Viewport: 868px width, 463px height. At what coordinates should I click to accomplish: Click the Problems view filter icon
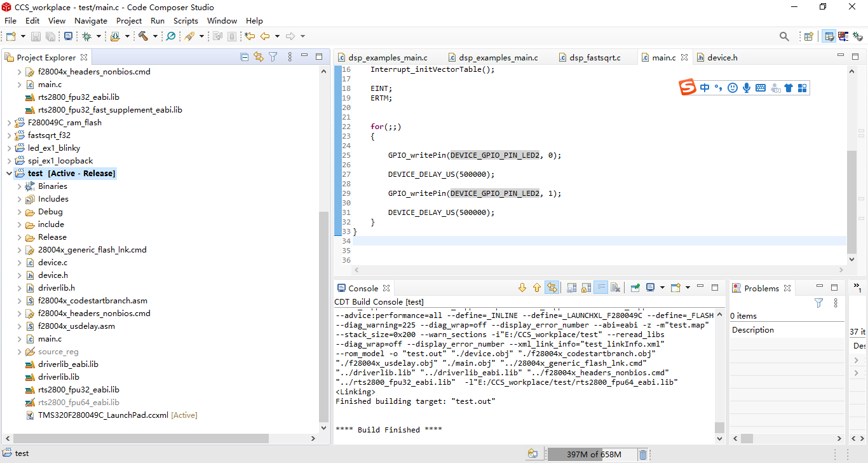tap(819, 303)
